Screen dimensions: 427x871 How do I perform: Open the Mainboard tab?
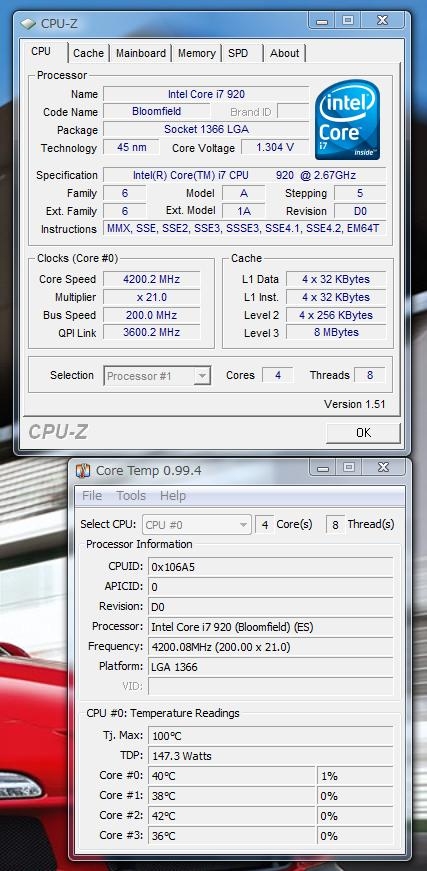pos(140,53)
